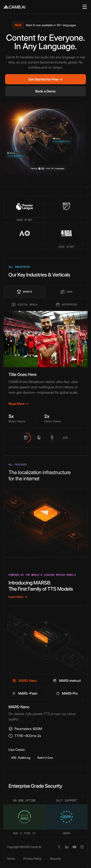Select the NEWS tab
This screenshot has width=91, height=868.
pyautogui.click(x=66, y=292)
